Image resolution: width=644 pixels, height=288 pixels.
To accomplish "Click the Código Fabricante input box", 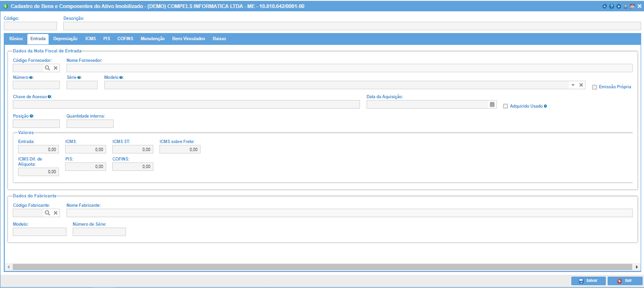I will pyautogui.click(x=28, y=213).
